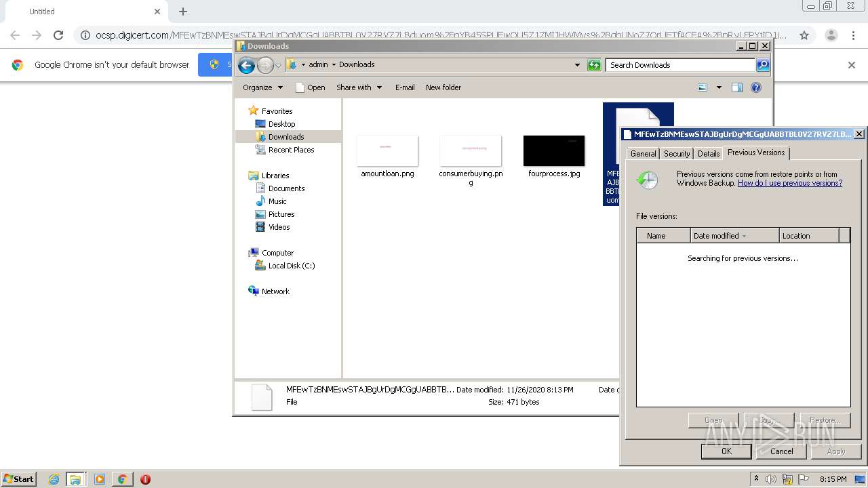Screen dimensions: 868x488
Task: Click the Name column header
Action: [663, 236]
